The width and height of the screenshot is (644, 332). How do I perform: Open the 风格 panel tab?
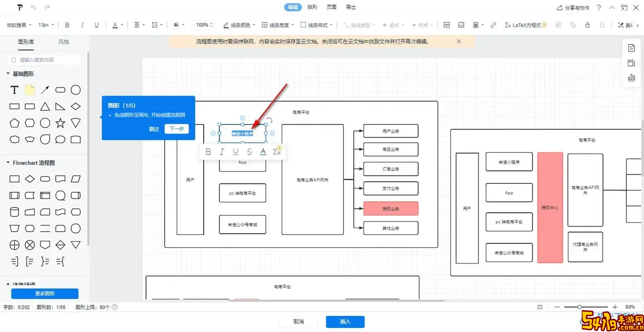(x=63, y=41)
